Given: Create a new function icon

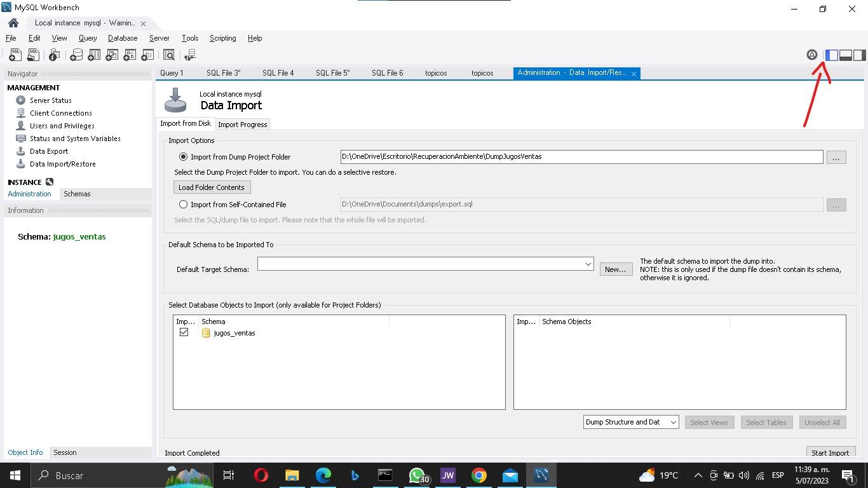Looking at the screenshot, I should point(147,55).
